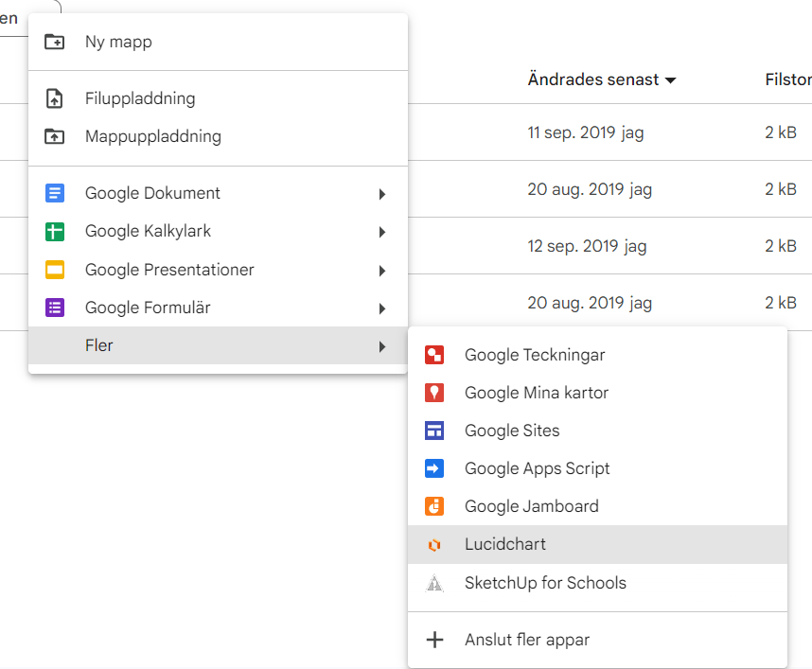Click the Filstorlek column header

coord(788,79)
